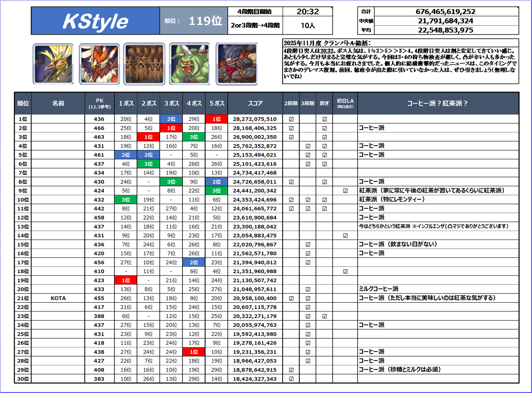The width and height of the screenshot is (532, 393).
Task: Uncheck the 跨ぎ checkbox in the 23位 row
Action: click(x=324, y=316)
